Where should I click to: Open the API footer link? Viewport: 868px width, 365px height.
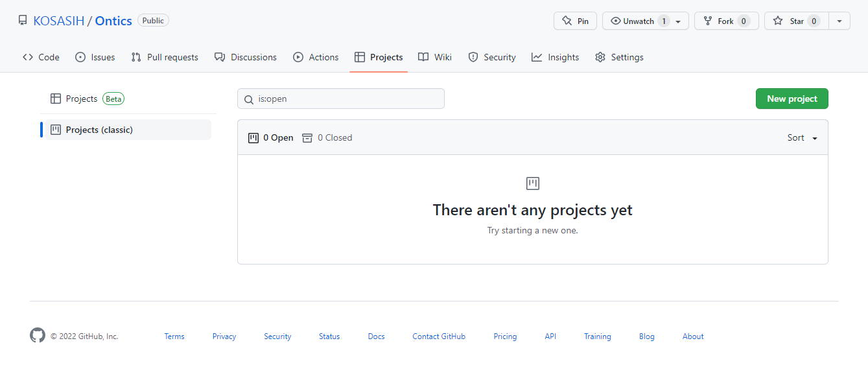pyautogui.click(x=550, y=336)
